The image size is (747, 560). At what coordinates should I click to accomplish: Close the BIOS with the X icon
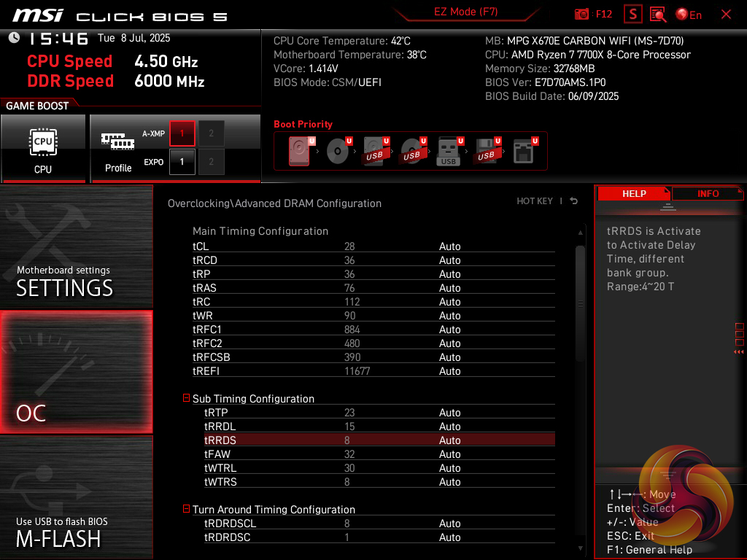[x=726, y=15]
